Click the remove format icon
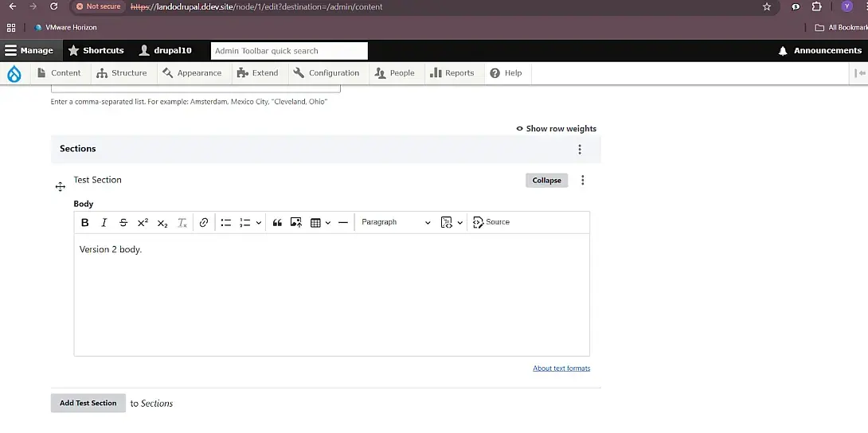 coord(182,222)
